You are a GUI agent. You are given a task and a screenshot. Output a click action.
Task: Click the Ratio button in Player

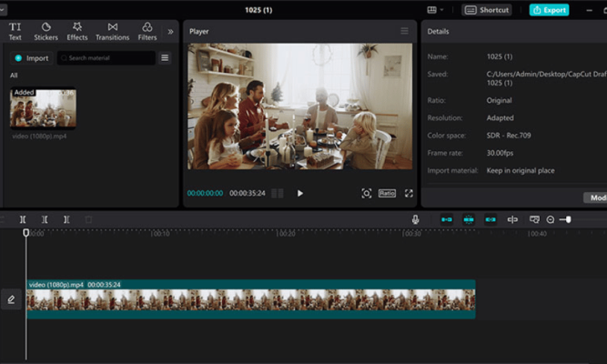387,193
